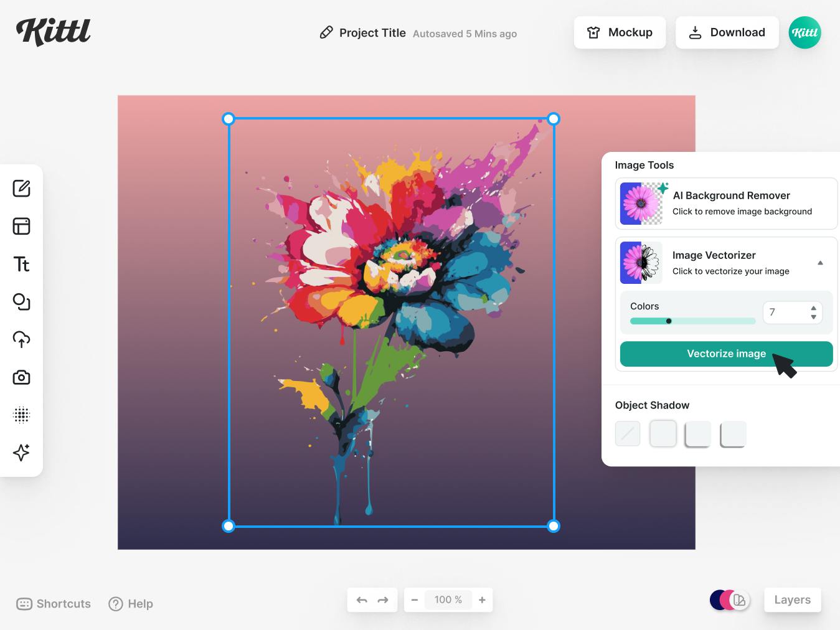Open the Help link

point(131,604)
